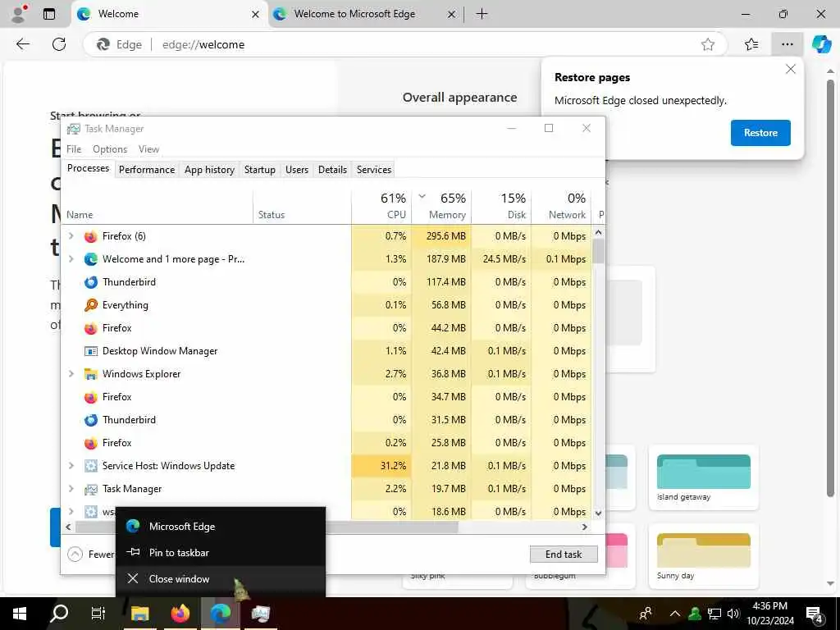Reload the page with refresh icon
Image resolution: width=840 pixels, height=630 pixels.
click(x=59, y=44)
